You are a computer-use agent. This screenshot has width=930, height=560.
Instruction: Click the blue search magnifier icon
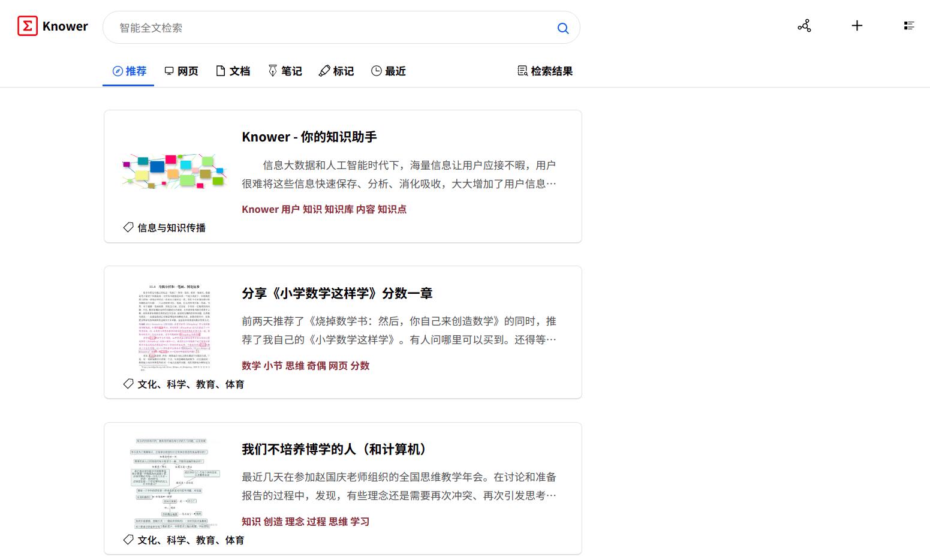[562, 28]
